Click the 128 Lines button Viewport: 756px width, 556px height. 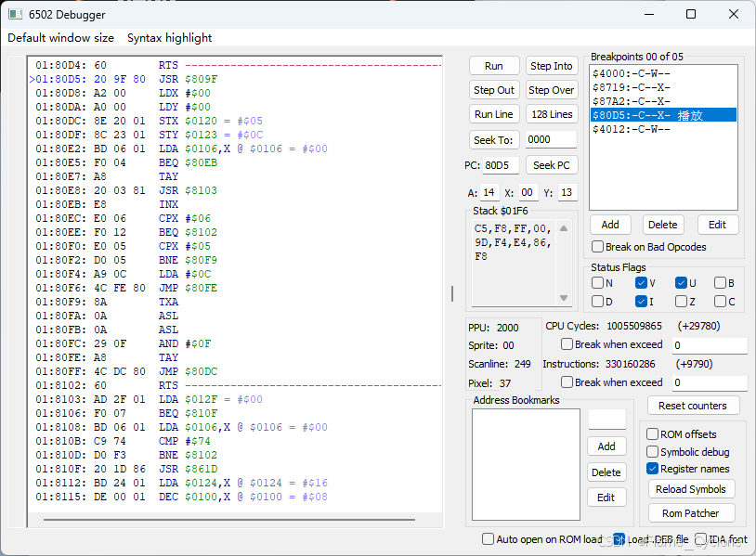click(552, 114)
